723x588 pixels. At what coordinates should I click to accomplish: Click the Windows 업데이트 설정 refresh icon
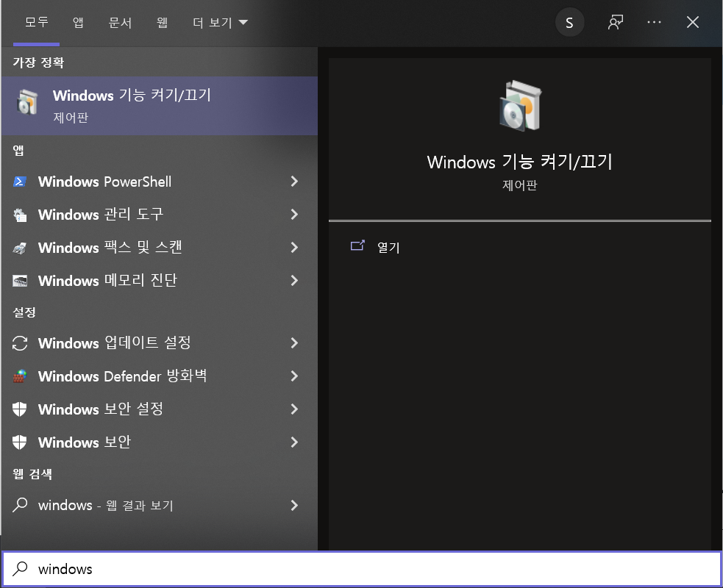point(19,343)
